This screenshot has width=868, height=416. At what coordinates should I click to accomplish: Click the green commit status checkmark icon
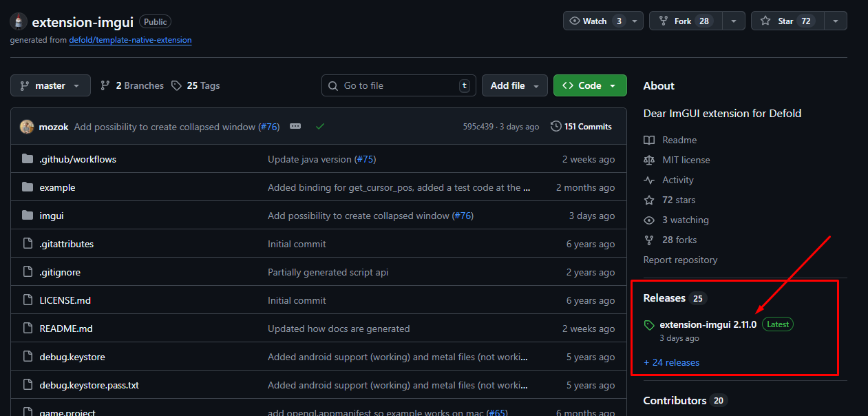(319, 127)
